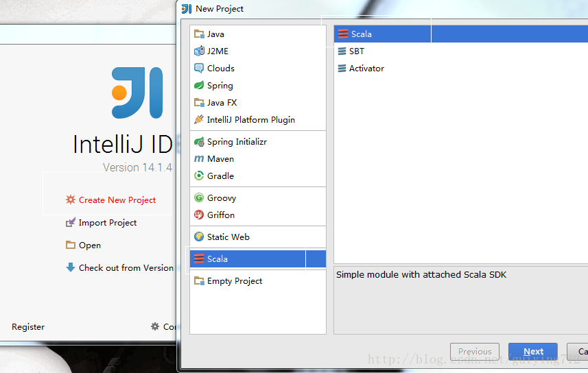
Task: Select Spring Initializr entry
Action: coord(257,142)
